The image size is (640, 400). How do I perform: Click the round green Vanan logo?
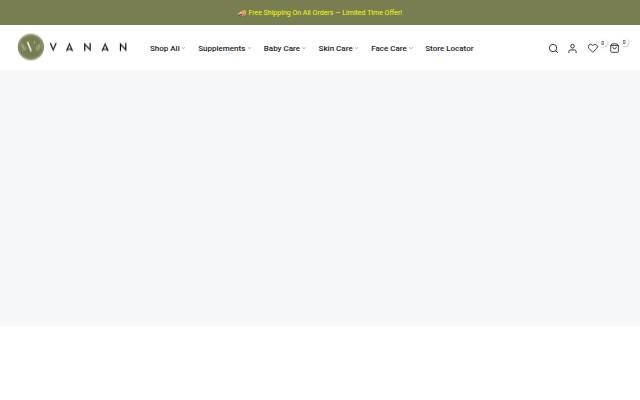pos(31,47)
